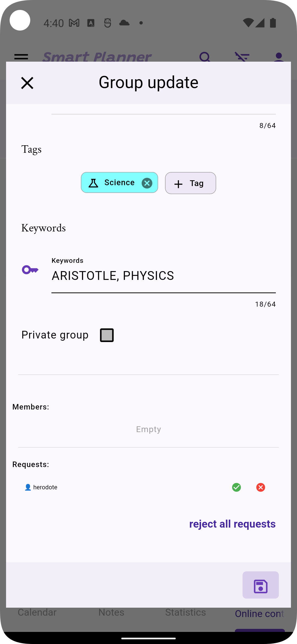Add a new Tag
The image size is (297, 644).
pos(190,183)
